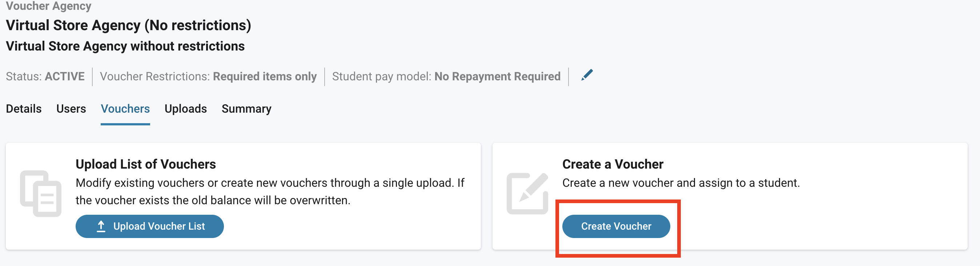
Task: Click the 'Create a Voucher' heading
Action: 612,164
